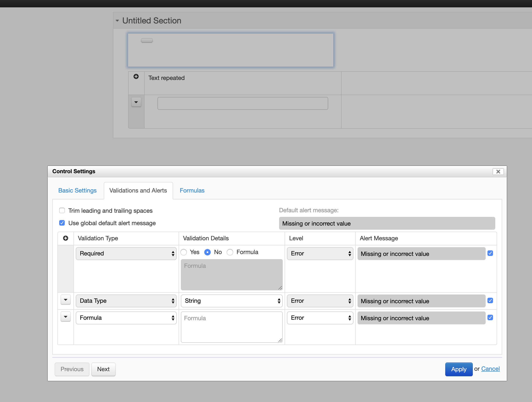Enable Trim leading and trailing spaces
Screen dimensions: 532x402
click(62, 210)
